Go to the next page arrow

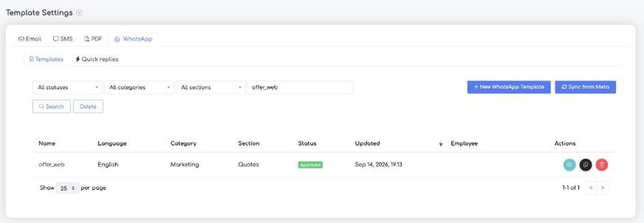pos(603,188)
